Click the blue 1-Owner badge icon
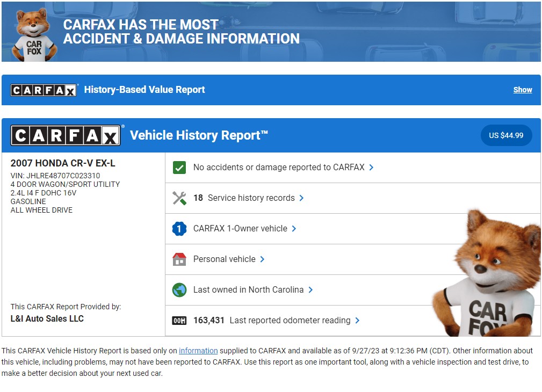This screenshot has width=542, height=392. tap(179, 229)
